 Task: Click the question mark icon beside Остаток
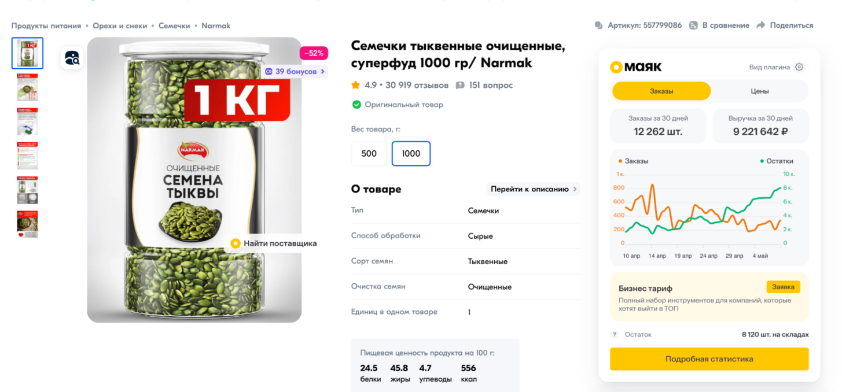pyautogui.click(x=615, y=335)
